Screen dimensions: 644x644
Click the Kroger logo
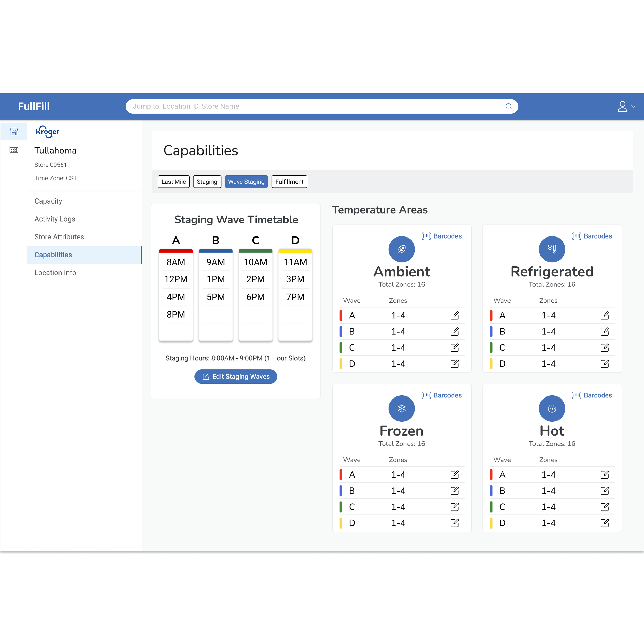(x=47, y=132)
